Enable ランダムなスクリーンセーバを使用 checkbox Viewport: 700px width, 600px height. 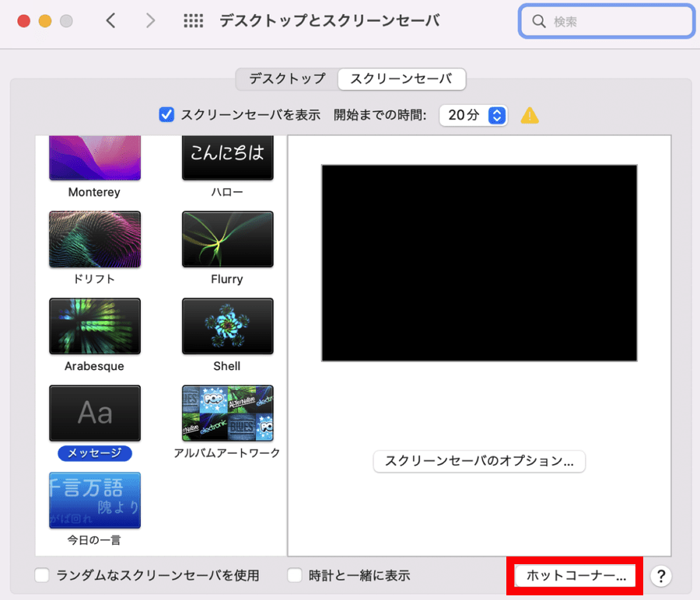[x=42, y=575]
